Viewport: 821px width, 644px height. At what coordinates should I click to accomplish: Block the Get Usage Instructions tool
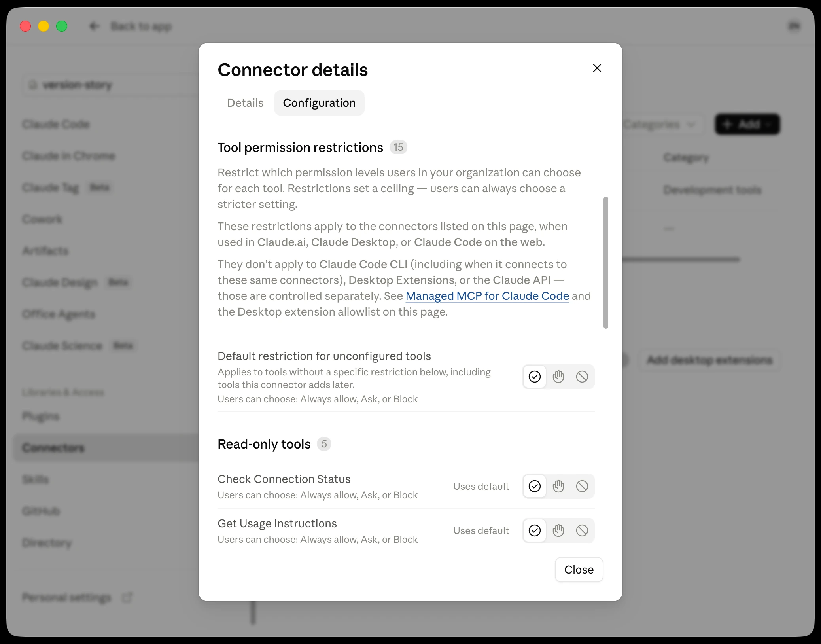pyautogui.click(x=582, y=530)
